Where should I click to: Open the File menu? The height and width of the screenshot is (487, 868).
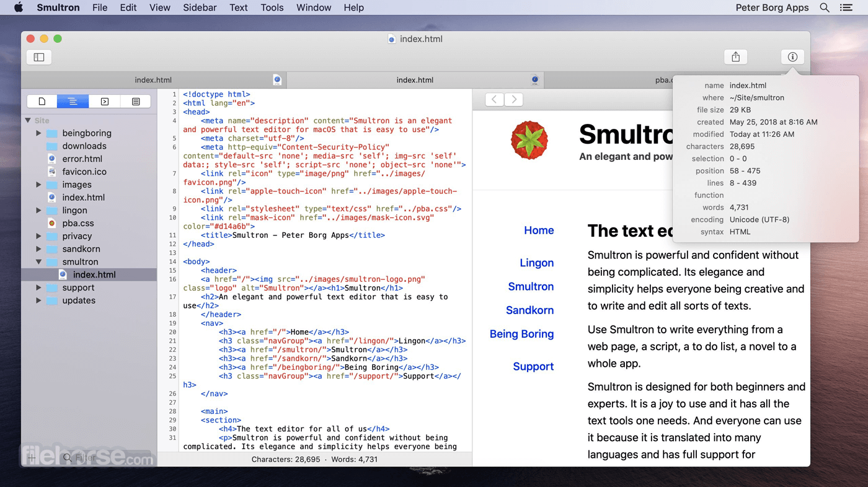(x=100, y=7)
